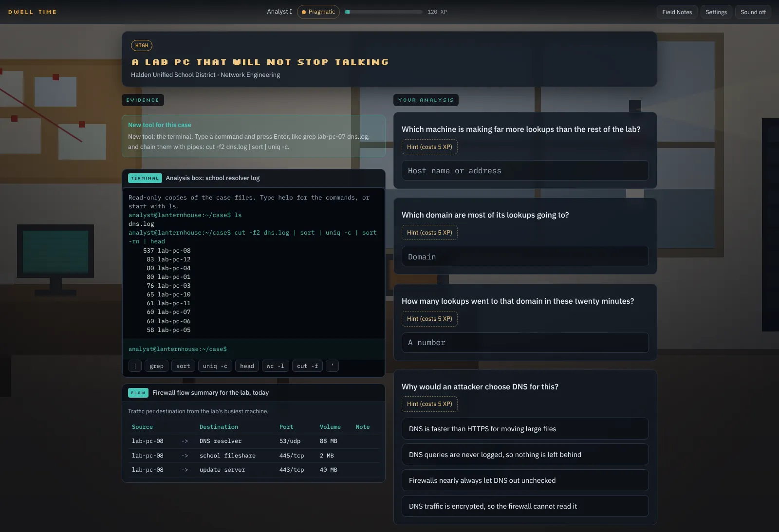This screenshot has height=532, width=779.
Task: Select 'DNS queries are never logged' answer
Action: coord(525,455)
